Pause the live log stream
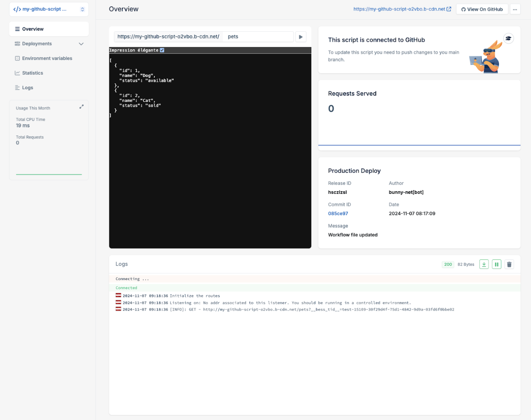This screenshot has width=531, height=420. coord(497,264)
